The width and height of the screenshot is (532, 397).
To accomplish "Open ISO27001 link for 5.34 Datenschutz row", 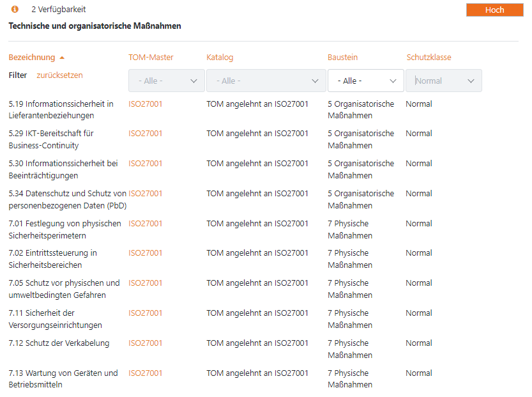I will [146, 194].
